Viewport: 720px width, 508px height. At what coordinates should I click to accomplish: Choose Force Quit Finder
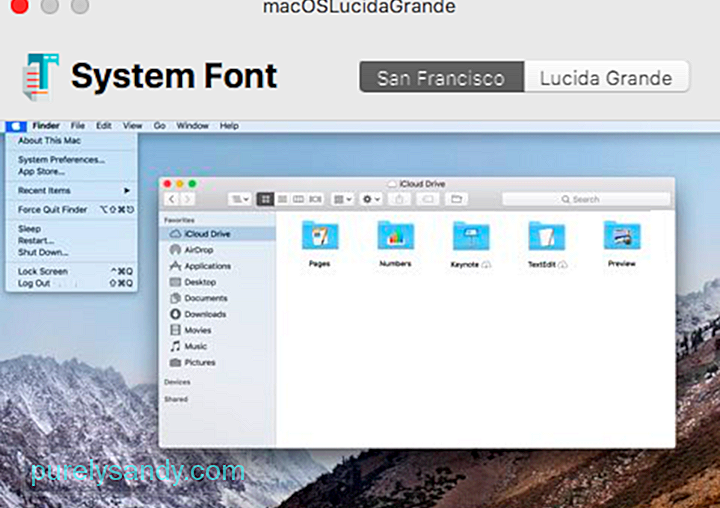click(72, 210)
